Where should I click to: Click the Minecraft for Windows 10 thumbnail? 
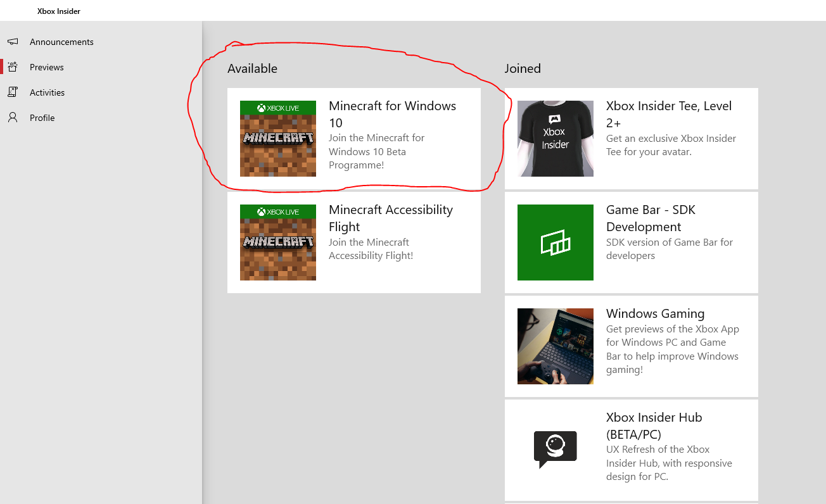[278, 139]
